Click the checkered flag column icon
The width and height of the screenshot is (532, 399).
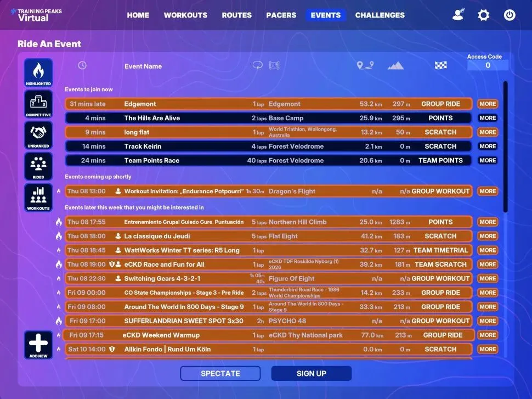coord(440,66)
